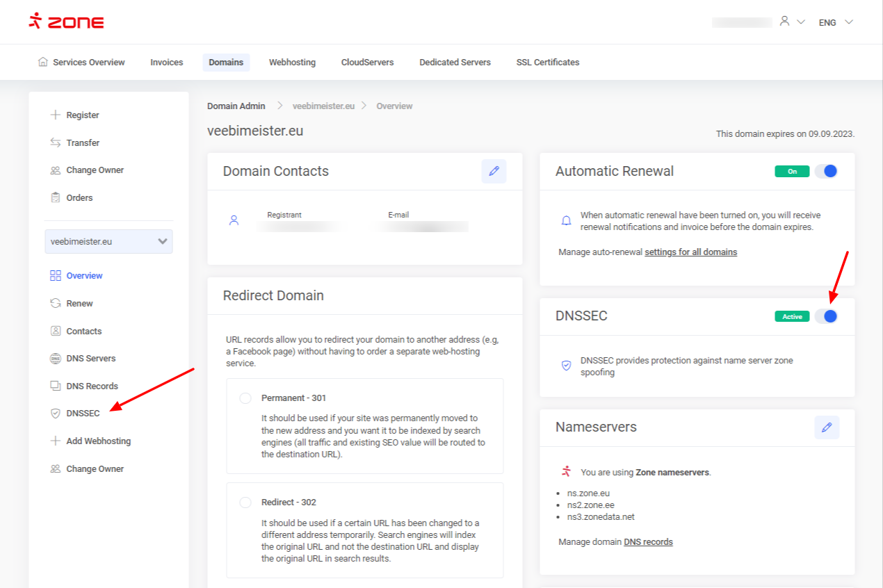Image resolution: width=883 pixels, height=588 pixels.
Task: Click the pencil icon in Nameservers card
Action: [827, 427]
